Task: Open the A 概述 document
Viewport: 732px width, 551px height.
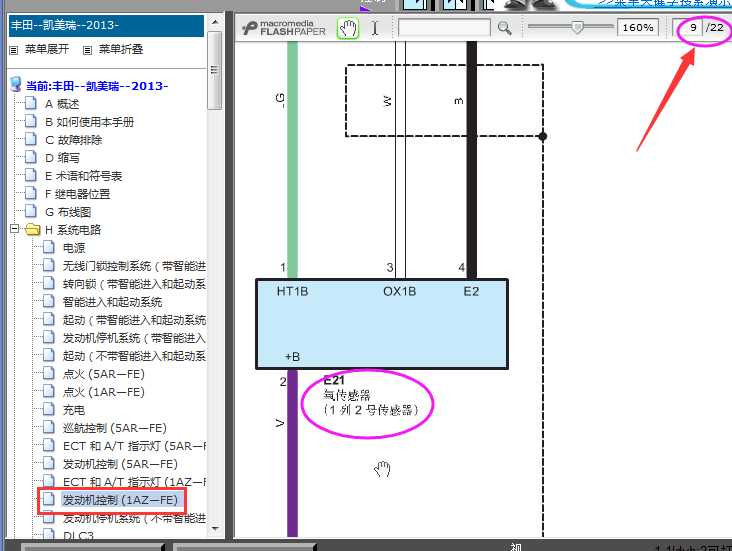Action: [x=62, y=104]
